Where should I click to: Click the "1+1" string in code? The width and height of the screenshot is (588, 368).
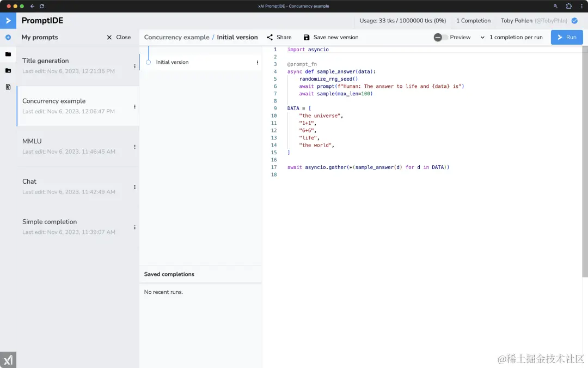[307, 123]
